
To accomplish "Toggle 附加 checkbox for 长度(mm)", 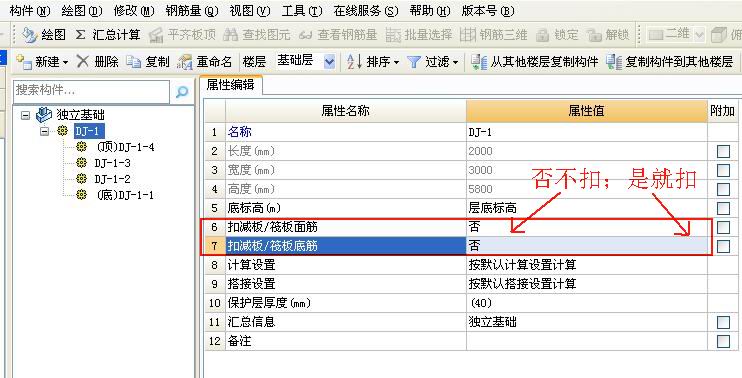I will coord(723,151).
